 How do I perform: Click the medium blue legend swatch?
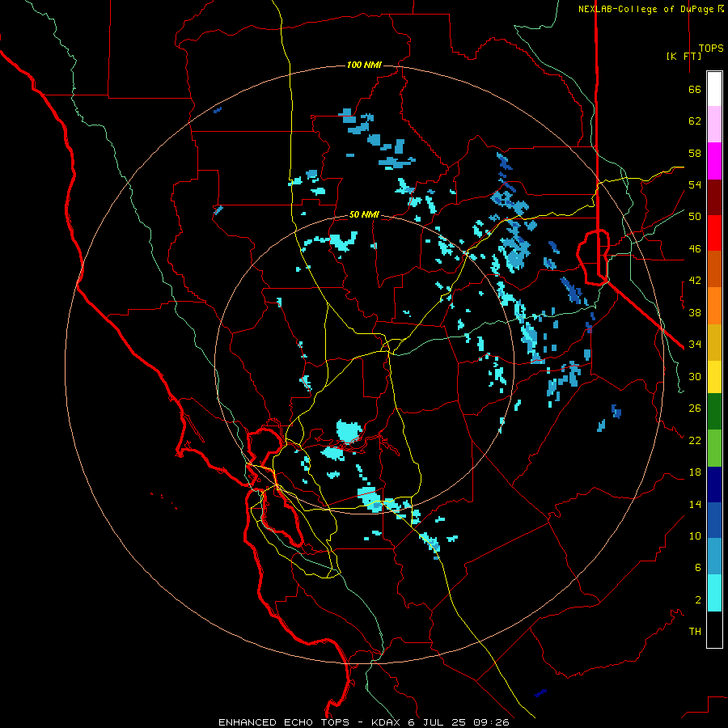click(714, 520)
